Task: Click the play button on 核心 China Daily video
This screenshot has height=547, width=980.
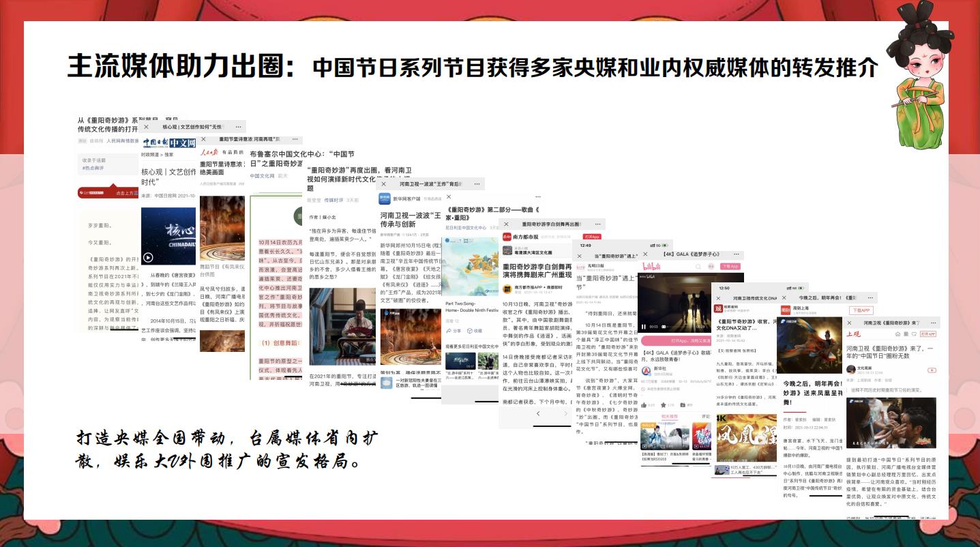Action: (x=148, y=258)
